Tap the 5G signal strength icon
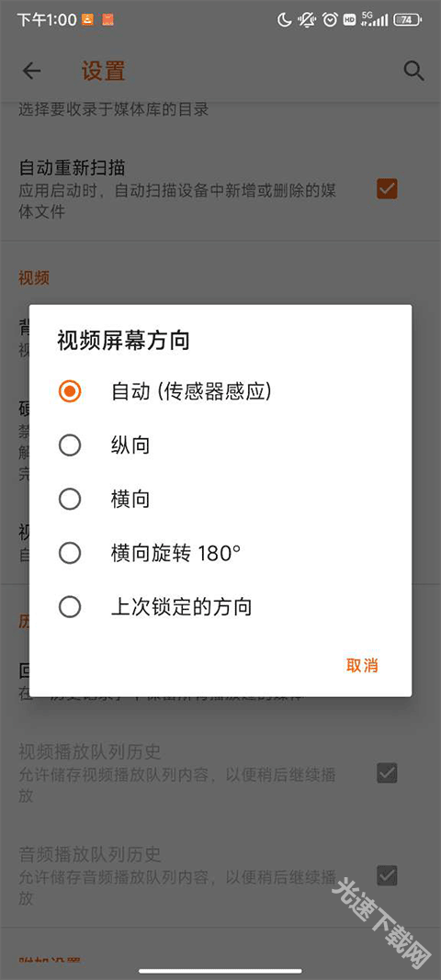The height and width of the screenshot is (980, 441). point(374,19)
